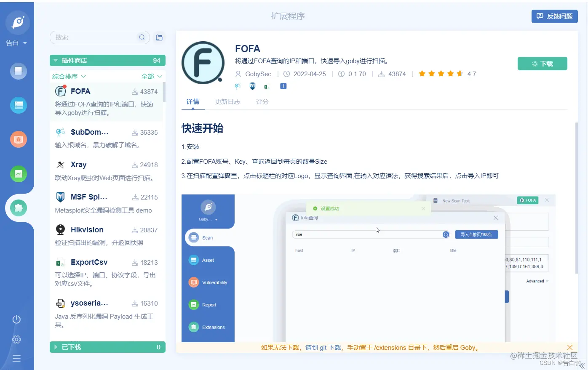Click the FOFA demo screenshot thumbnail
Viewport: 588px width, 370px height.
click(x=369, y=268)
